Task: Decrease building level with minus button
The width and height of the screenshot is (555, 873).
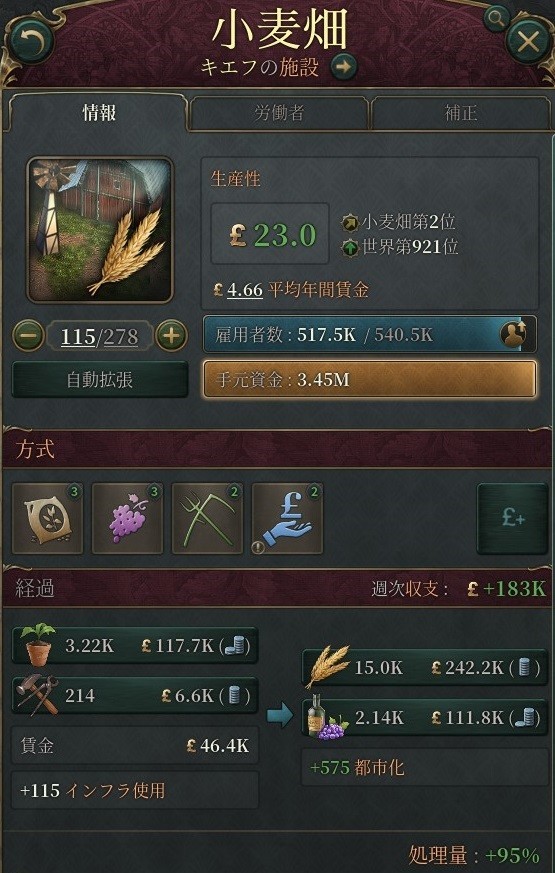Action: click(x=28, y=336)
